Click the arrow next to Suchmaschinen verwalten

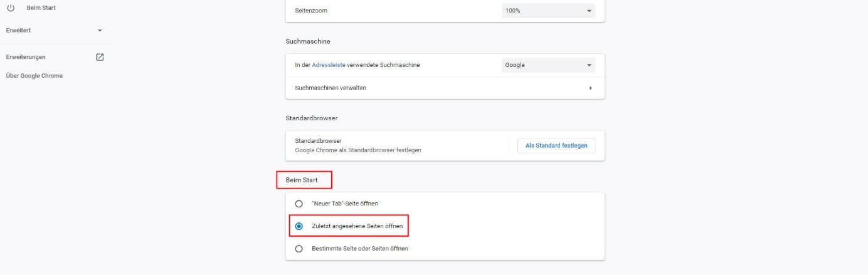point(590,88)
